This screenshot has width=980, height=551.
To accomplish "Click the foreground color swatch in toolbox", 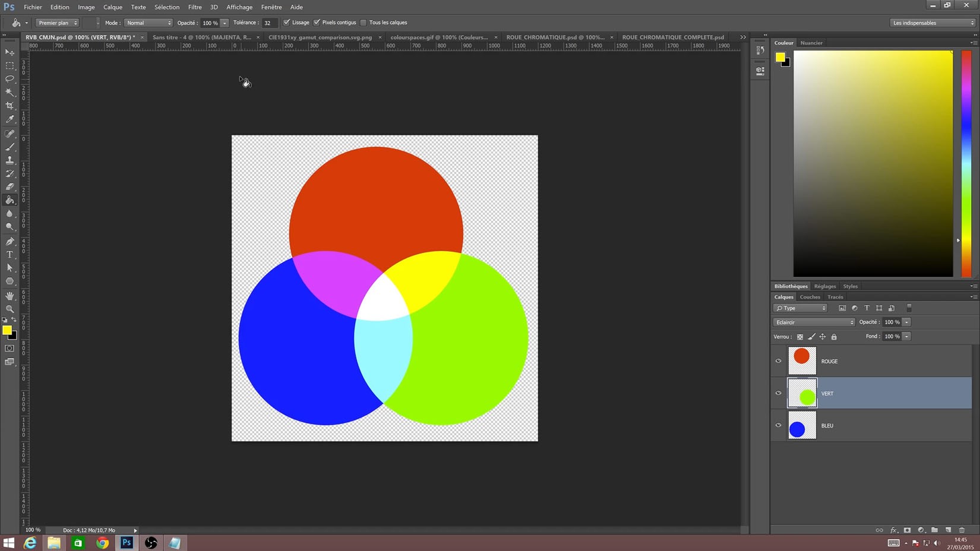I will 7,330.
